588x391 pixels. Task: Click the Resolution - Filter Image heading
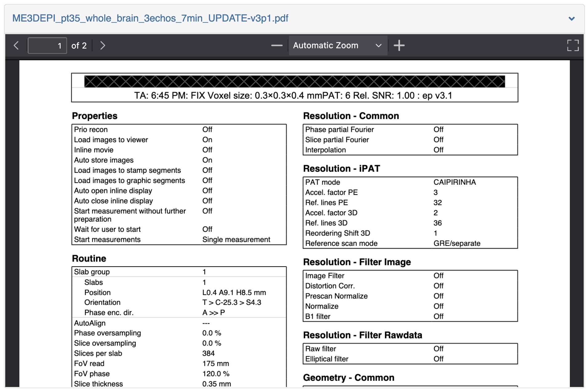tap(357, 262)
